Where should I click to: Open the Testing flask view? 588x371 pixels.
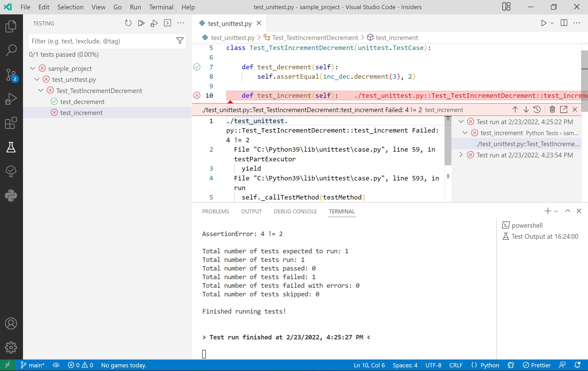tap(11, 147)
